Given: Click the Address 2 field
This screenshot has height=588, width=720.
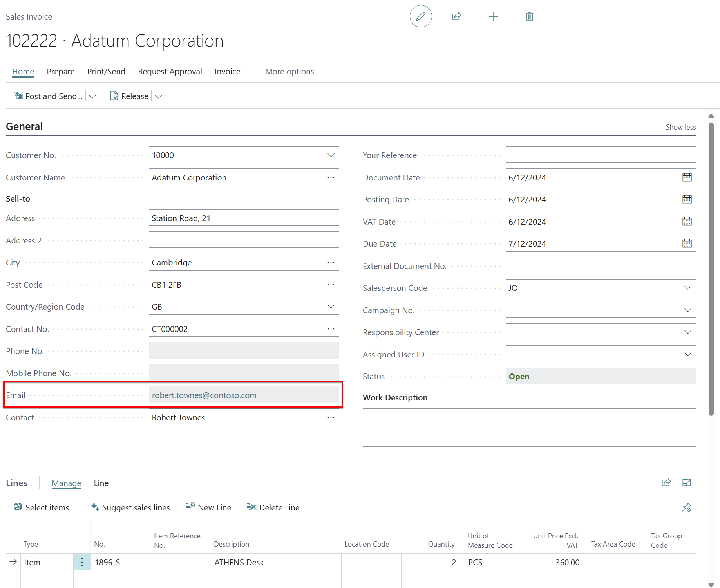Looking at the screenshot, I should coord(244,240).
